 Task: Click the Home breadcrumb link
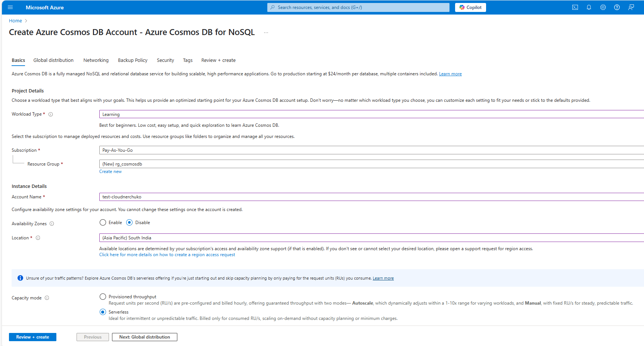15,21
